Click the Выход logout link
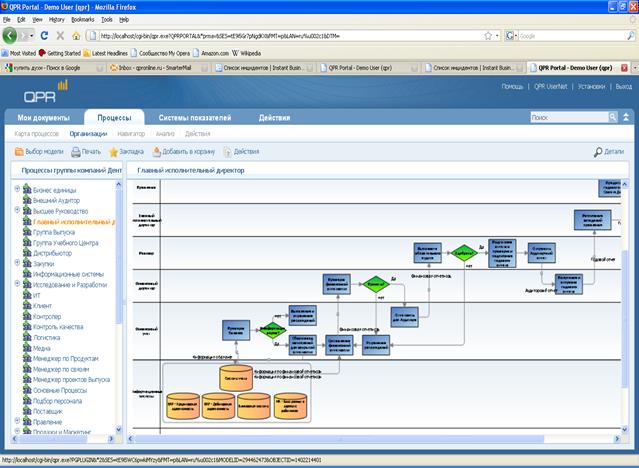The height and width of the screenshot is (468, 639). tap(624, 86)
